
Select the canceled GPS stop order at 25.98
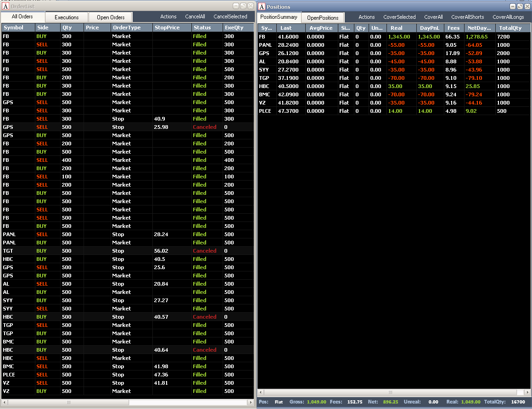pos(128,127)
